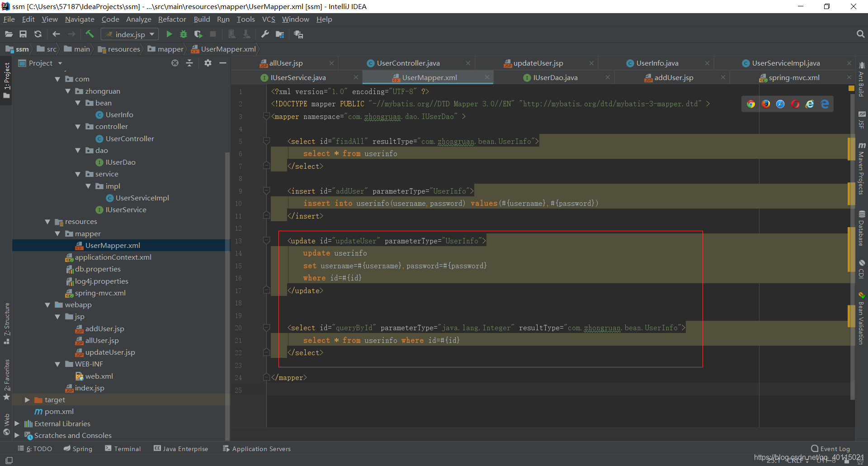Open Application Servers tool window
The image size is (868, 466).
pos(256,449)
